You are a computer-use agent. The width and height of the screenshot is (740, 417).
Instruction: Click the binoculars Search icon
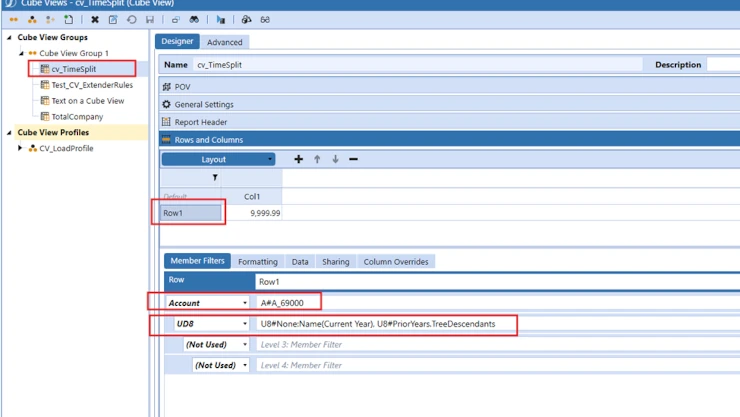[x=194, y=20]
